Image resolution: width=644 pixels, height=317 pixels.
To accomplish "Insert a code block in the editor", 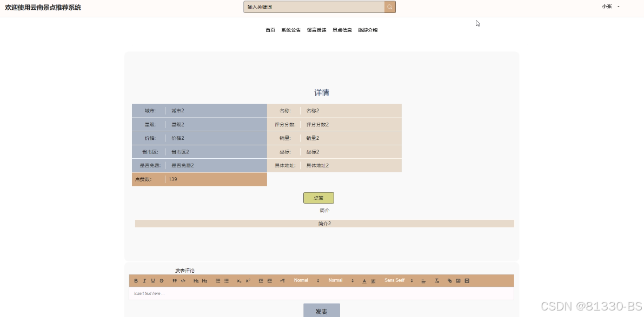I will (183, 281).
